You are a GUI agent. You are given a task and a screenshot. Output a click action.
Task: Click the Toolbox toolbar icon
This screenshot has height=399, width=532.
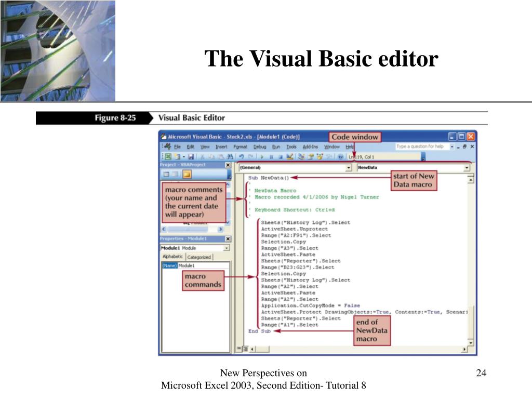(x=329, y=157)
